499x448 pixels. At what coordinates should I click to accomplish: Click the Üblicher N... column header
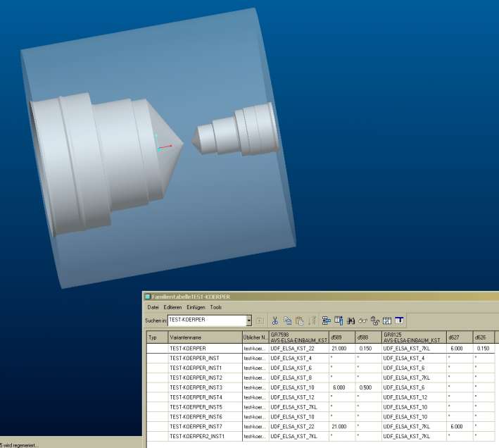pyautogui.click(x=255, y=337)
